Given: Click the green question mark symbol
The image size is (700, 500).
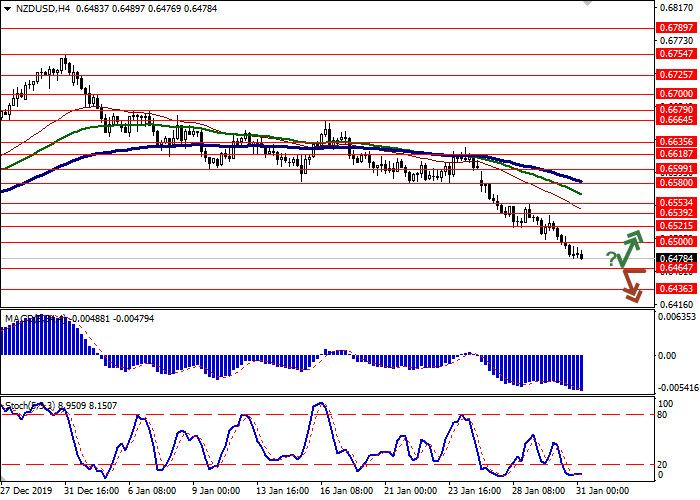Looking at the screenshot, I should coord(611,260).
